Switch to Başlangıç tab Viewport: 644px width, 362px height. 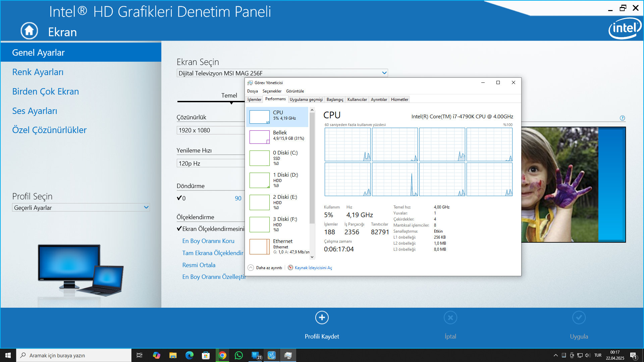click(x=335, y=100)
